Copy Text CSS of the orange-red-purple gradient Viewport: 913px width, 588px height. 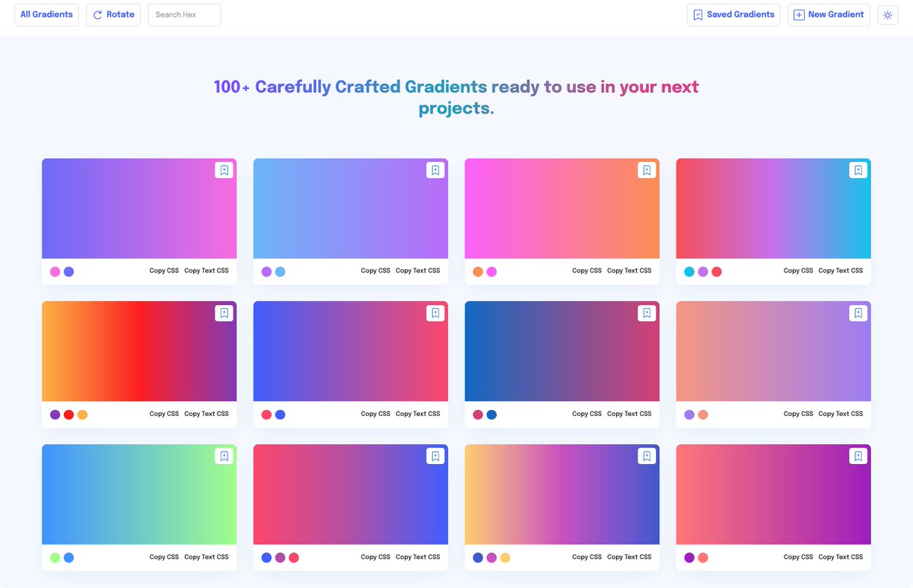(206, 414)
